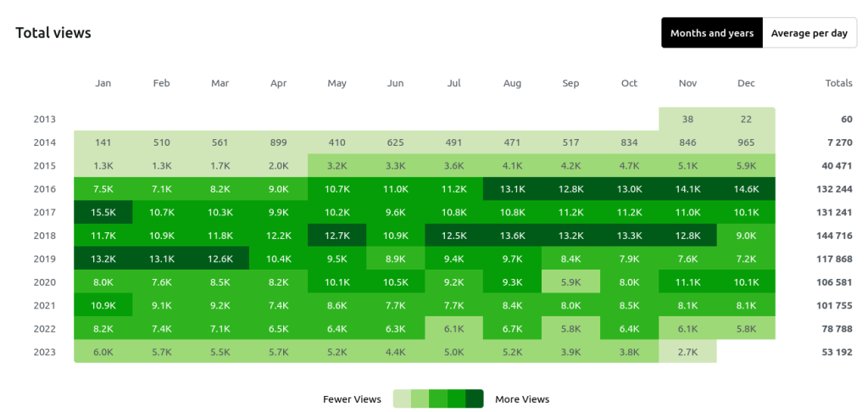This screenshot has height=412, width=868.
Task: Select the November 2023 cell showing 2.7K
Action: (687, 352)
